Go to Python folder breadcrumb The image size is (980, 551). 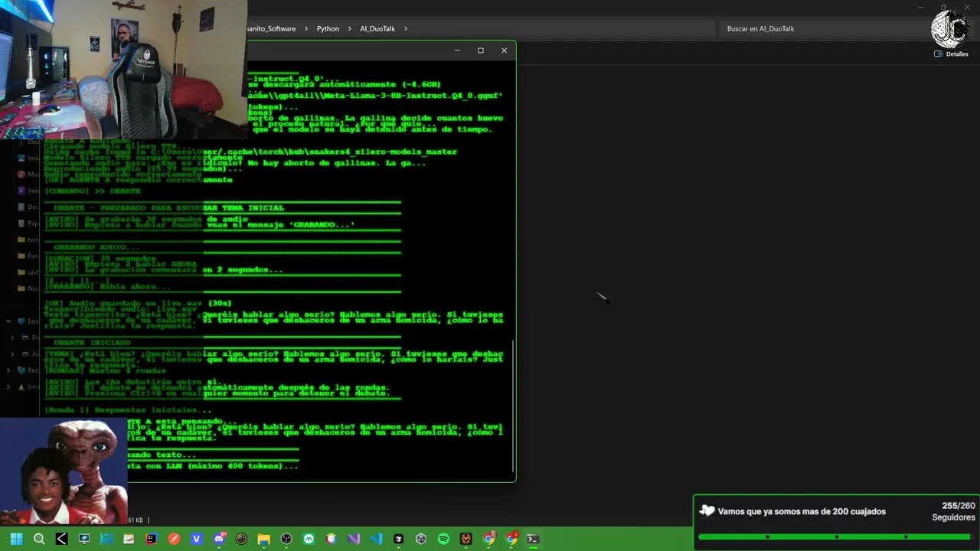(x=328, y=29)
